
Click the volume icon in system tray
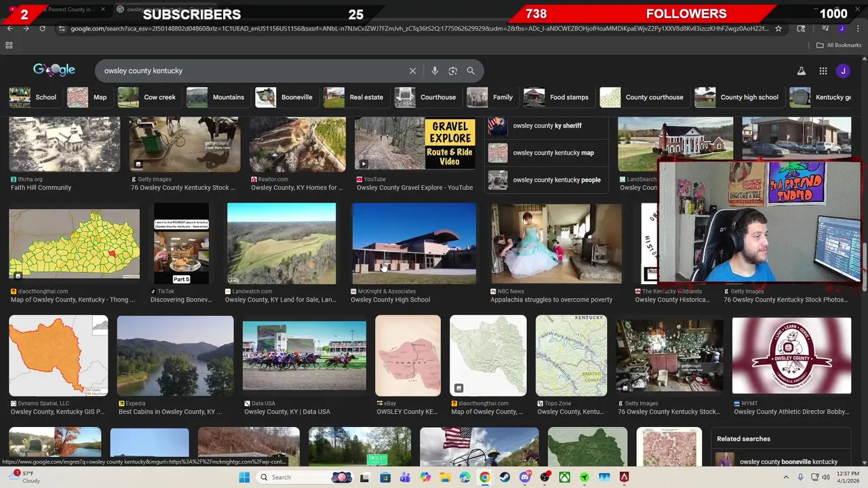pos(825,477)
